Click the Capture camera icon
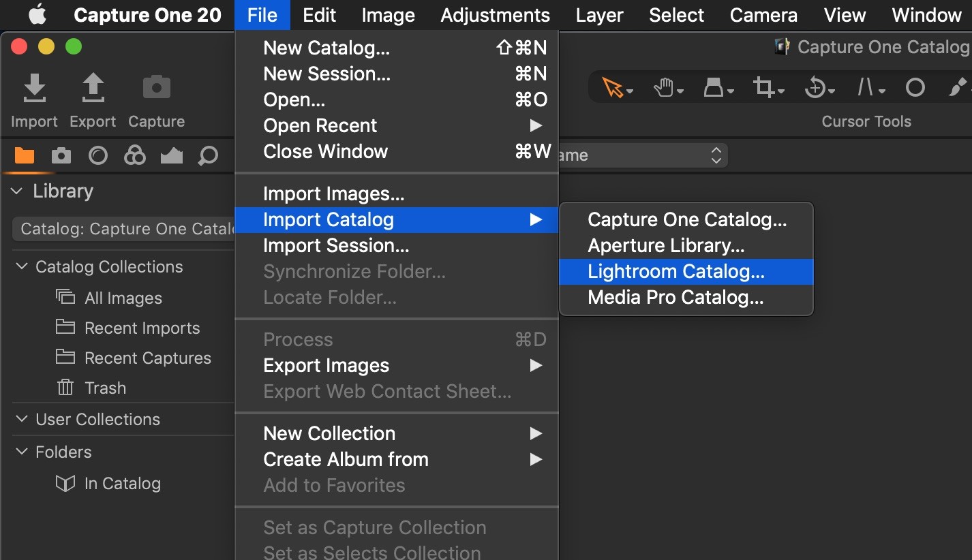 click(x=156, y=89)
